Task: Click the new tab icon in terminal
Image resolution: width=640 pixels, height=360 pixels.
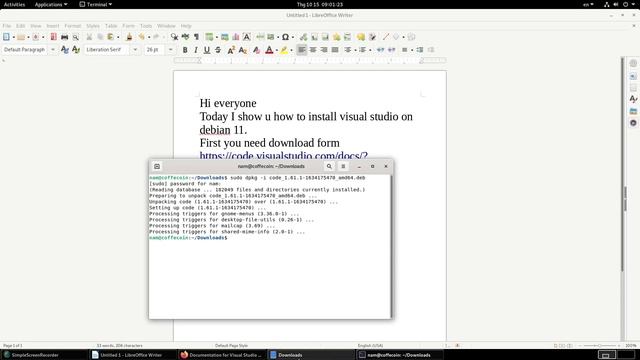Action: point(157,167)
